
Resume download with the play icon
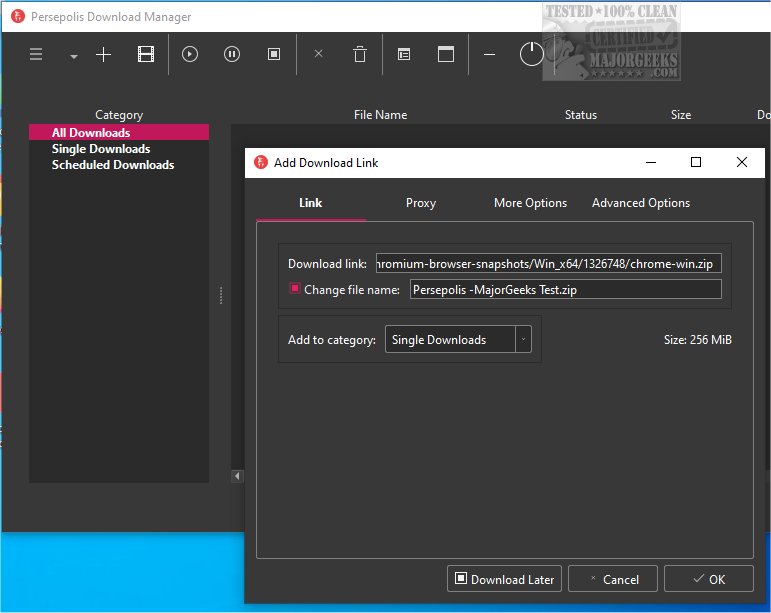pyautogui.click(x=190, y=55)
